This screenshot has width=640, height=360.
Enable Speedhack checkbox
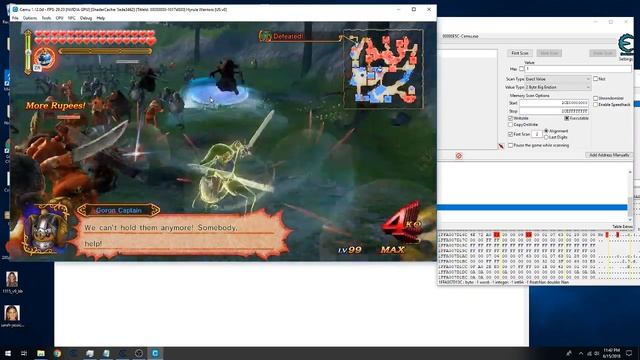(x=596, y=105)
